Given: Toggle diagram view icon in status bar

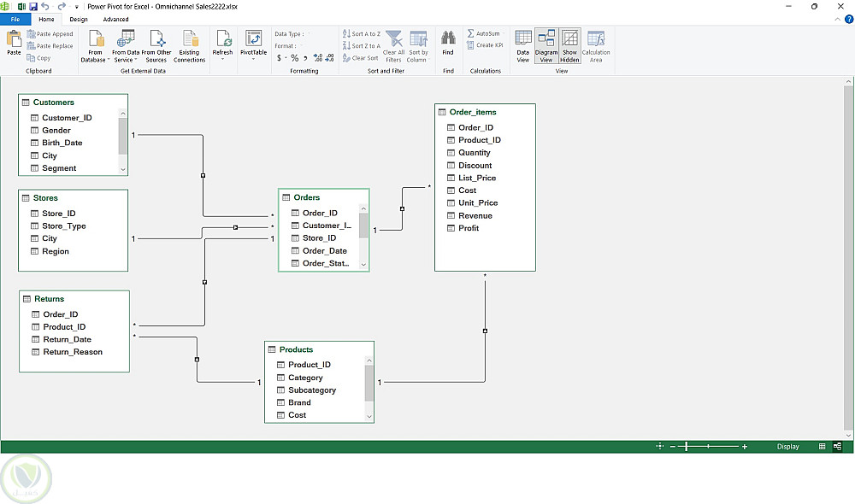Looking at the screenshot, I should coord(837,447).
